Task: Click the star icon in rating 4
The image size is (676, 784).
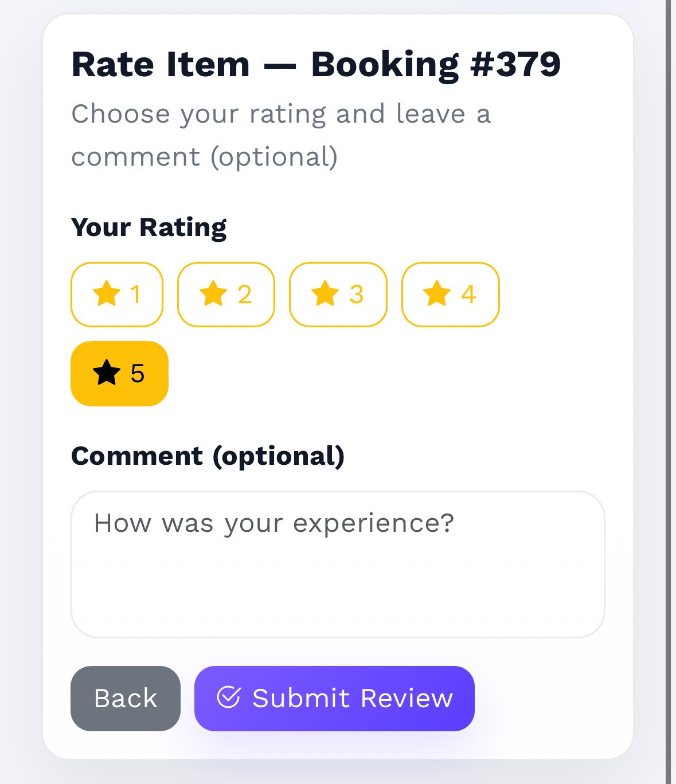Action: [437, 294]
